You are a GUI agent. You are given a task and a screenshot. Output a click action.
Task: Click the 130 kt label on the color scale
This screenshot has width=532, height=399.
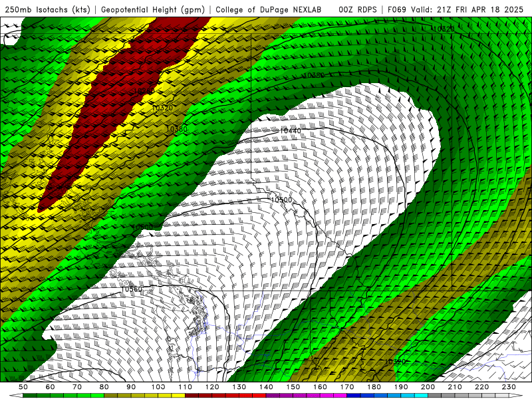pos(239,387)
